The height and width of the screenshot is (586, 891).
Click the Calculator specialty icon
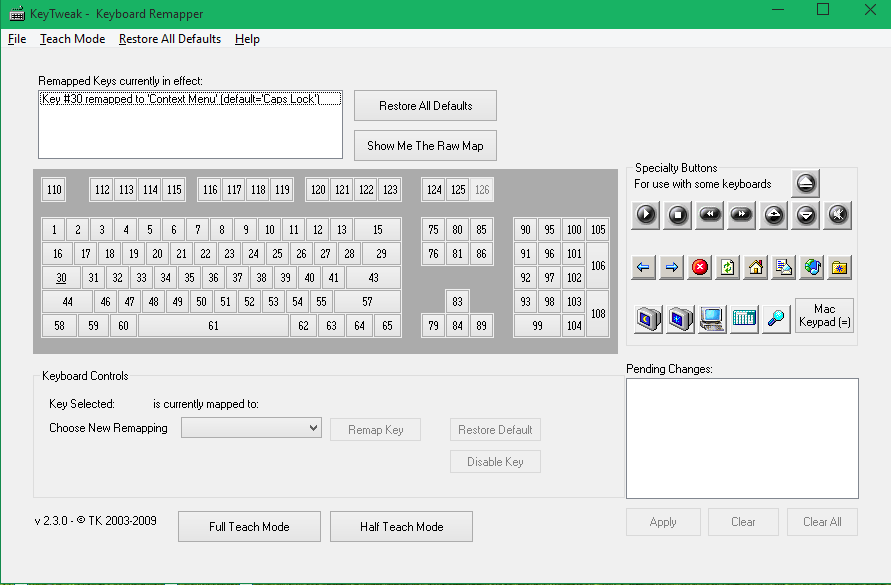(x=744, y=319)
